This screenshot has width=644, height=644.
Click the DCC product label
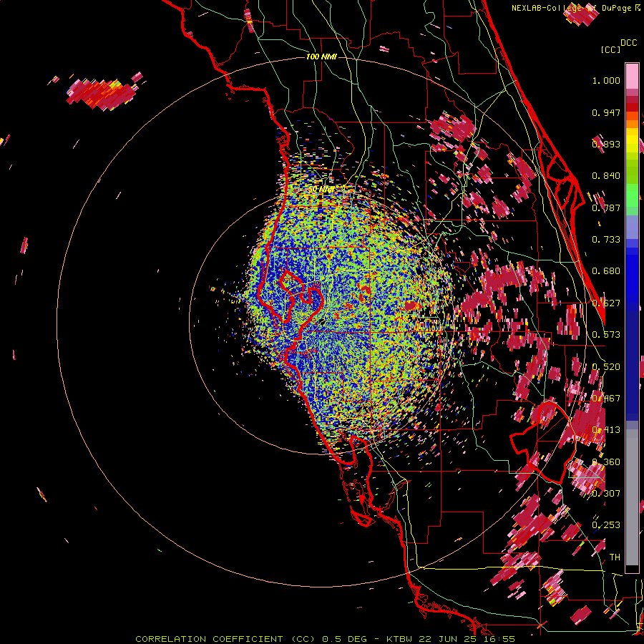pos(629,43)
